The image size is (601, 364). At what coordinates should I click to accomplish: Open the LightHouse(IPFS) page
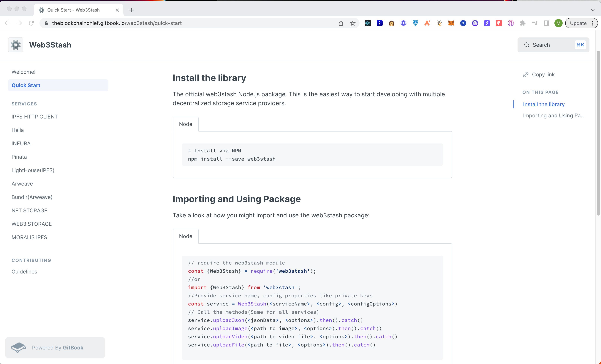(x=33, y=170)
